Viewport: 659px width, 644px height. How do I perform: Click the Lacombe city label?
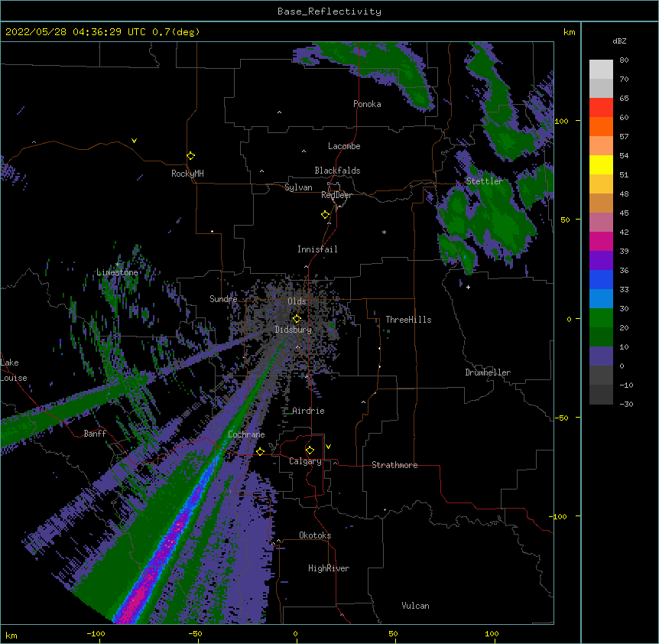click(344, 146)
